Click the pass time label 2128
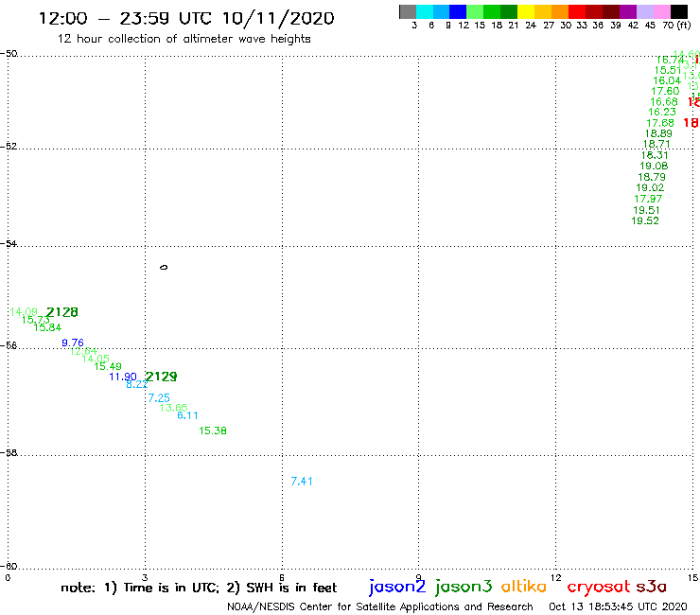Image resolution: width=700 pixels, height=615 pixels. 62,312
